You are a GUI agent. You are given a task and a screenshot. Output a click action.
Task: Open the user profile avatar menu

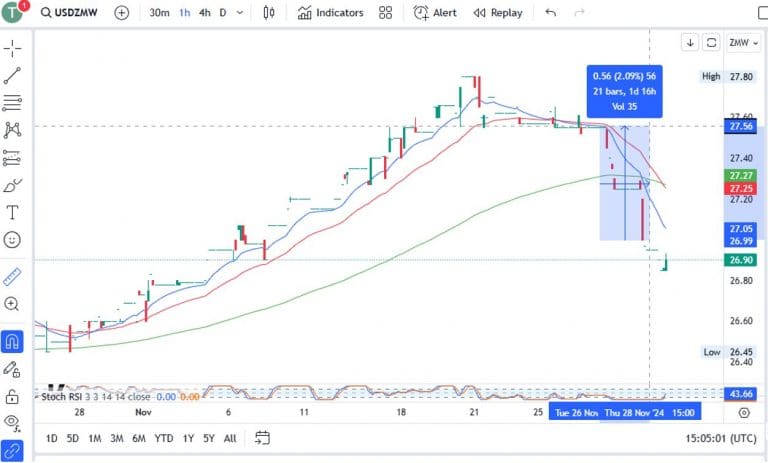coord(12,12)
